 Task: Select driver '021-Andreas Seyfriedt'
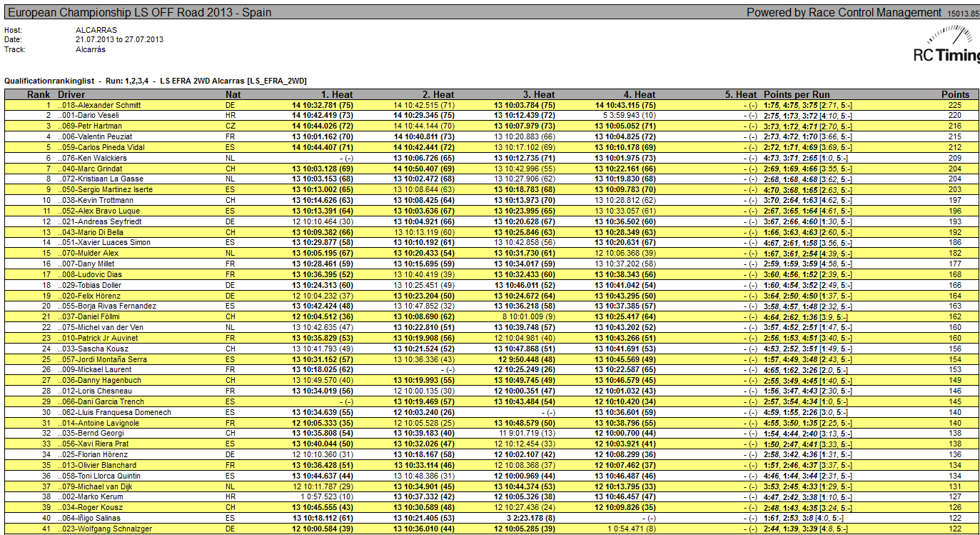[x=99, y=221]
